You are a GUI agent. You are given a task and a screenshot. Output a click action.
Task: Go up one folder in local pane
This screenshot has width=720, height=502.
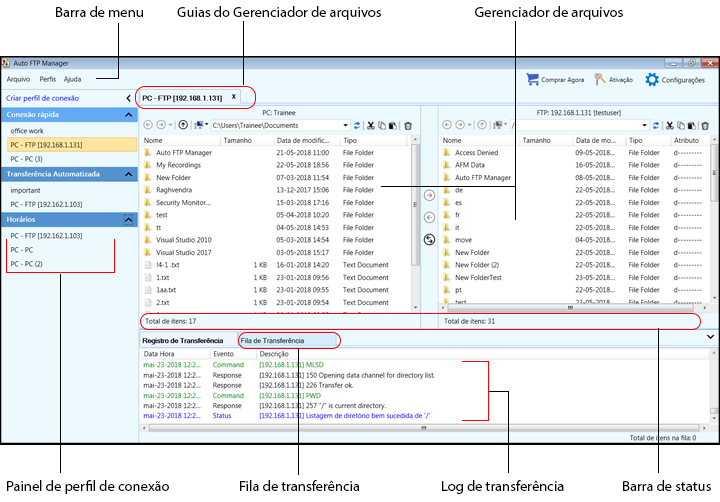183,126
